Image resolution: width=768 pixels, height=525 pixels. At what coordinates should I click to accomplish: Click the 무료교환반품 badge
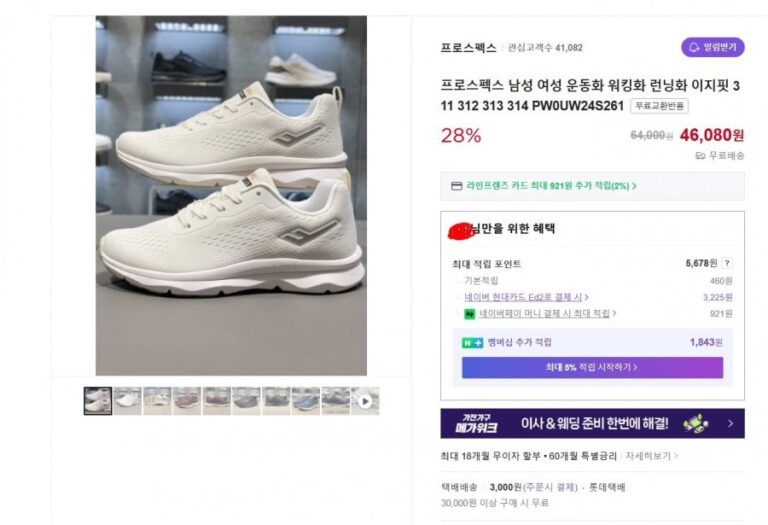coord(659,106)
